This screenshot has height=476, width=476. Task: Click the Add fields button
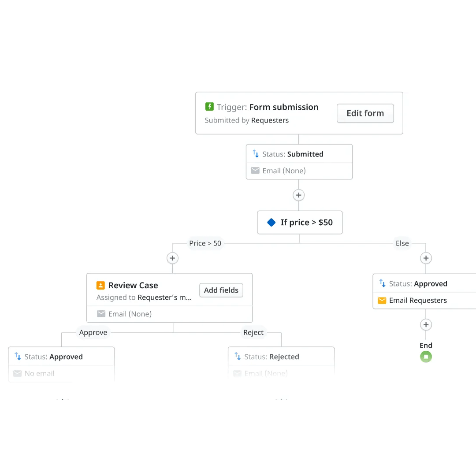click(x=221, y=290)
